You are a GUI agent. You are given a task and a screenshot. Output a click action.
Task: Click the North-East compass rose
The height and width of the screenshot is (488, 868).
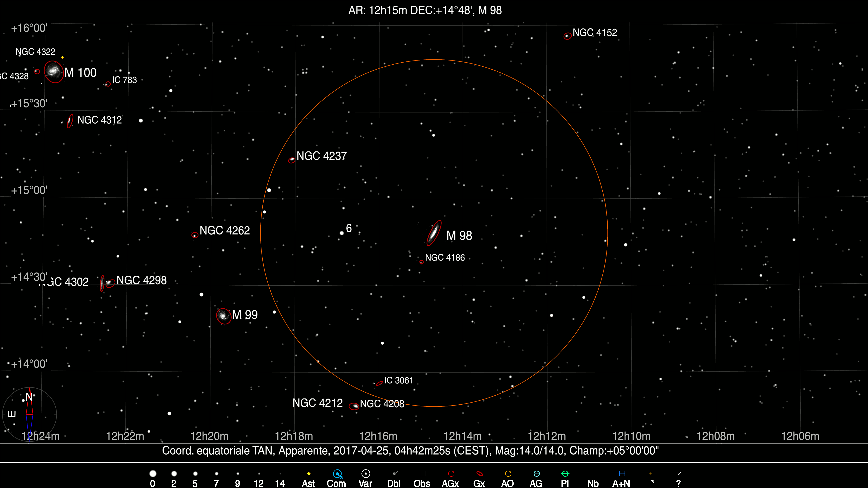point(29,414)
